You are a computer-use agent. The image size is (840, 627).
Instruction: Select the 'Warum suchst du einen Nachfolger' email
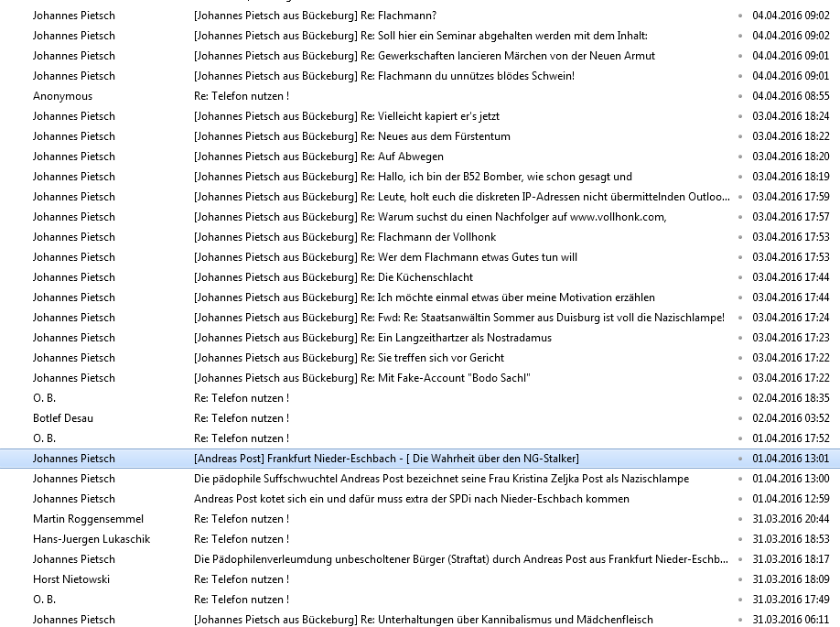click(420, 217)
